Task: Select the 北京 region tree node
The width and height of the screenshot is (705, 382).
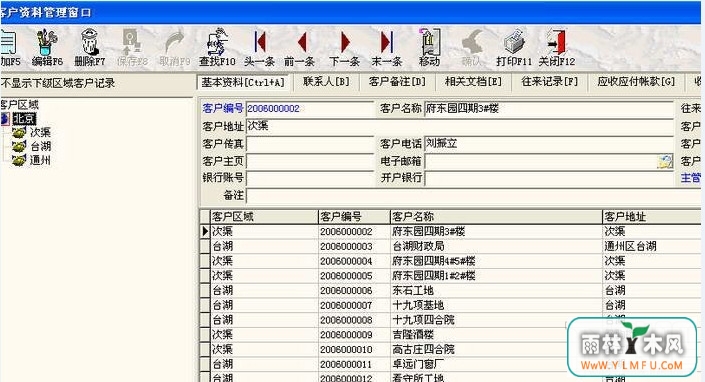Action: coord(24,119)
